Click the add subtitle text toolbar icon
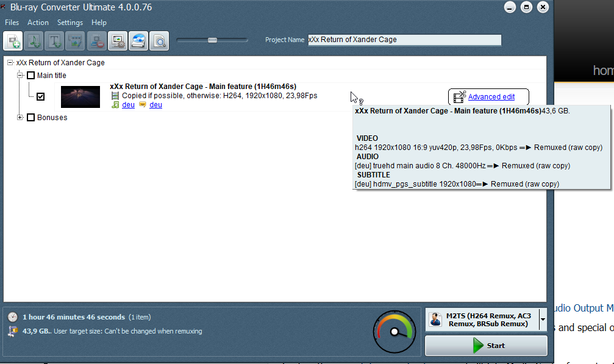Screen dimensions: 614x364 (54, 41)
